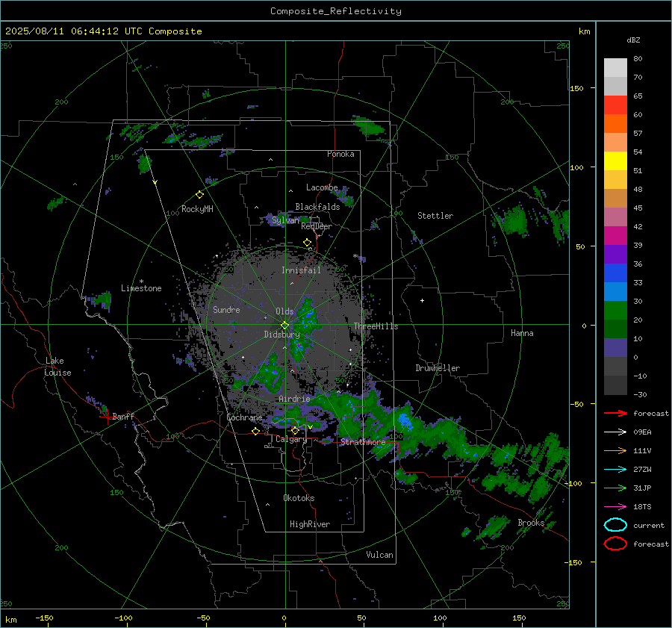Click the Okotoks city label
The width and height of the screenshot is (672, 628).
[299, 498]
